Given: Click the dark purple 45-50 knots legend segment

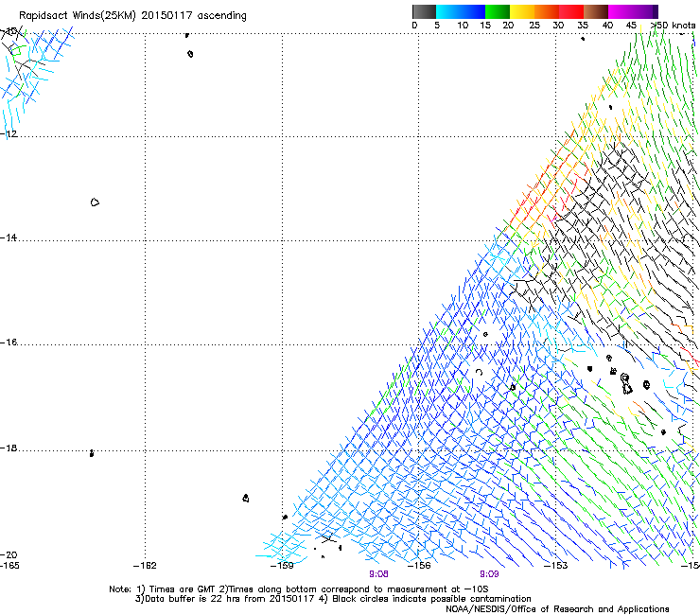Looking at the screenshot, I should pos(645,11).
